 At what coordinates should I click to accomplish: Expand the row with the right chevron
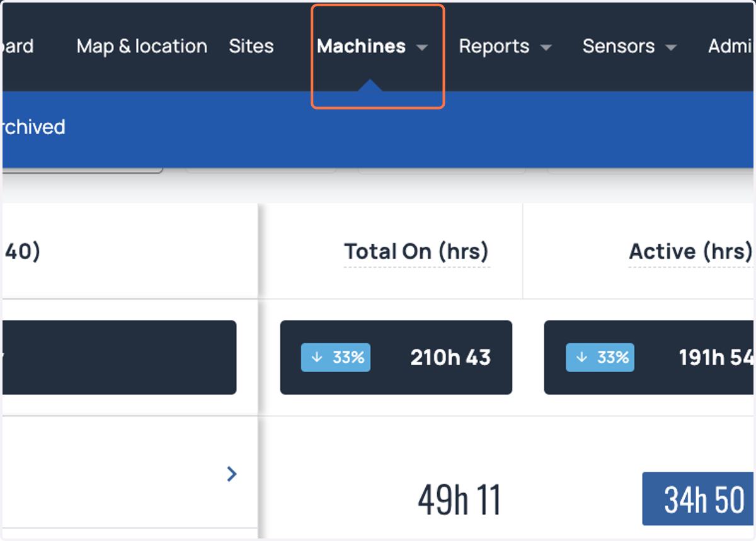point(232,474)
